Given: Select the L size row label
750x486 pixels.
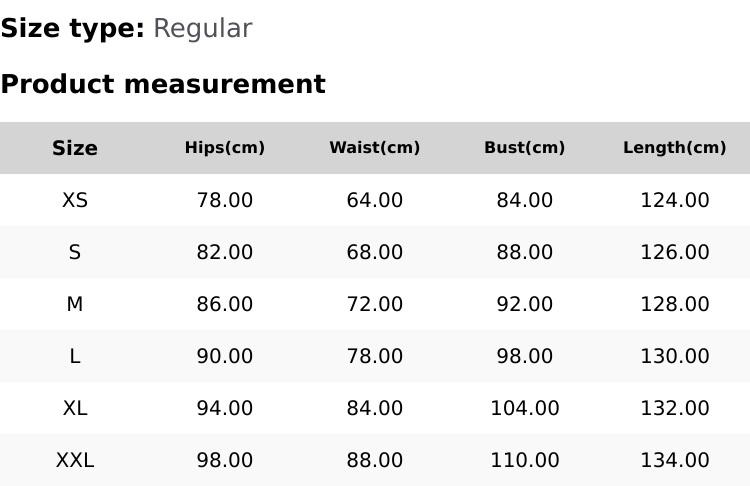Looking at the screenshot, I should point(75,356).
